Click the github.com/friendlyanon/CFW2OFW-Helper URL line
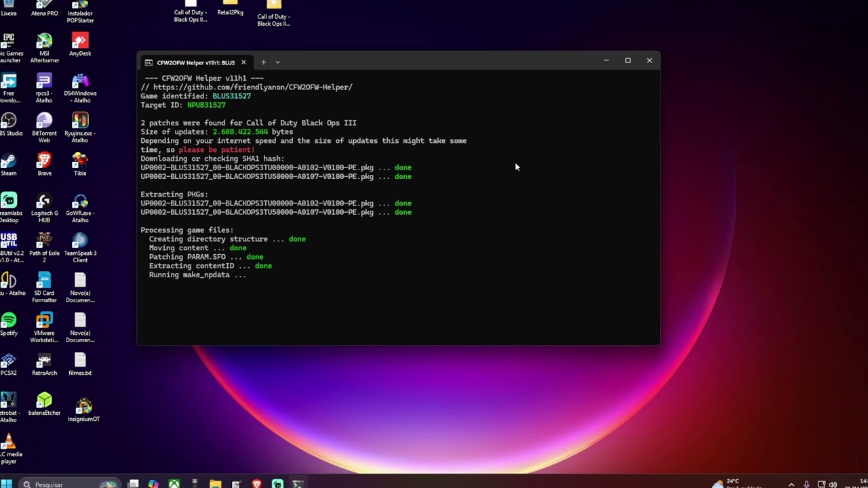Viewport: 868px width, 488px height. coord(247,87)
